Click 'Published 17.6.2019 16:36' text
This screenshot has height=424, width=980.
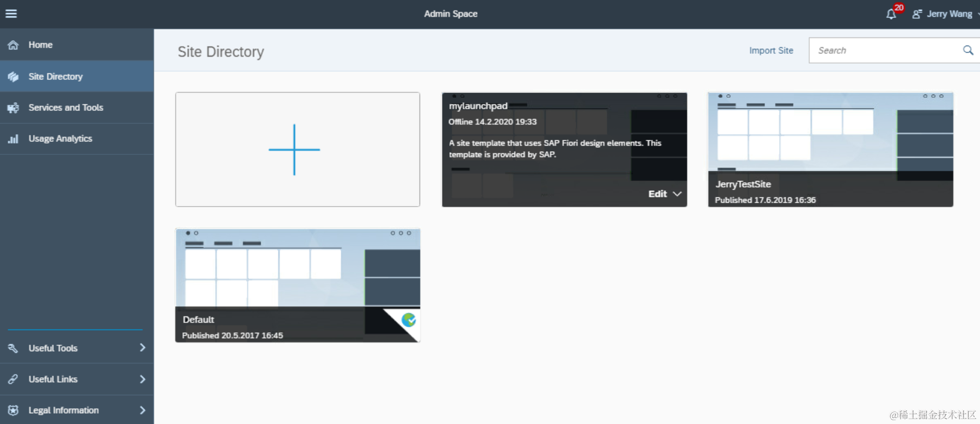point(765,200)
